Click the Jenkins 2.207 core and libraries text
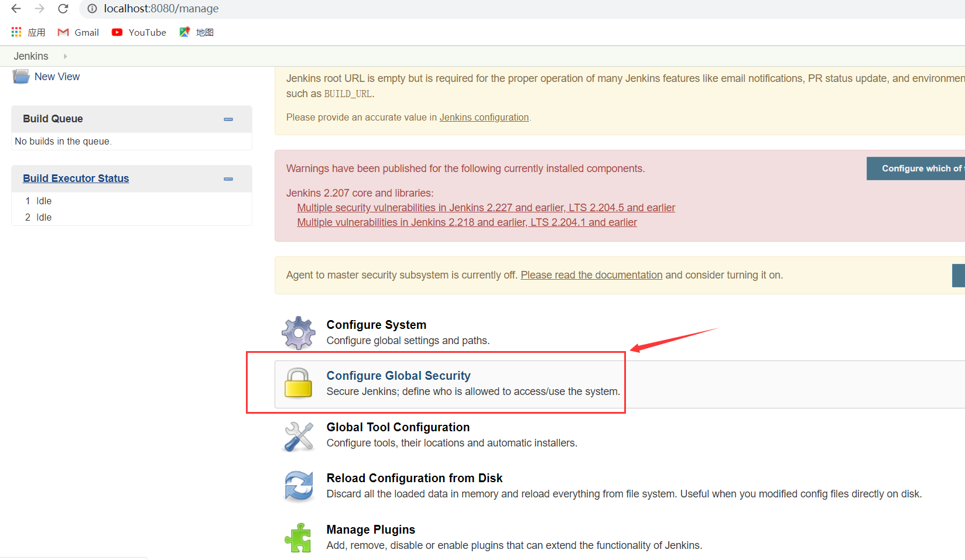Viewport: 965px width, 560px height. [360, 193]
